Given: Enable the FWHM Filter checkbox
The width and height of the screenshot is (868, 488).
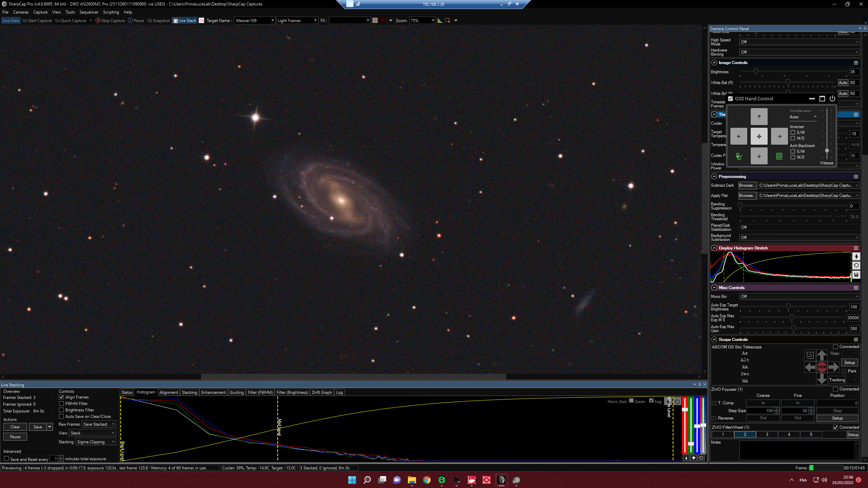Looking at the screenshot, I should pyautogui.click(x=61, y=404).
